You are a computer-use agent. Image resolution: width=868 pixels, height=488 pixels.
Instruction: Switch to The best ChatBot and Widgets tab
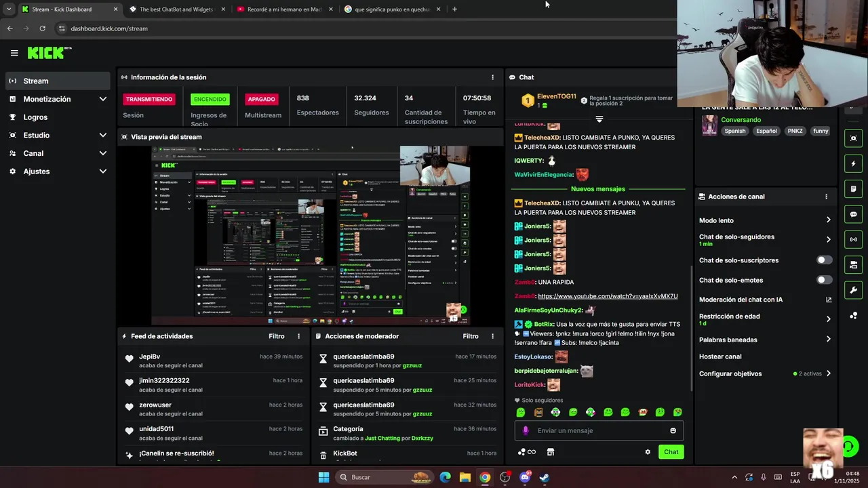click(x=176, y=9)
